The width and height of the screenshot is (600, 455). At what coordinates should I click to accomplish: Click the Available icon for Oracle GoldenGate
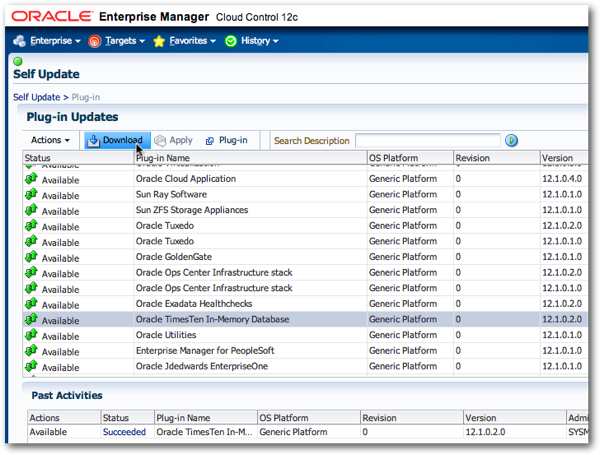click(x=31, y=257)
